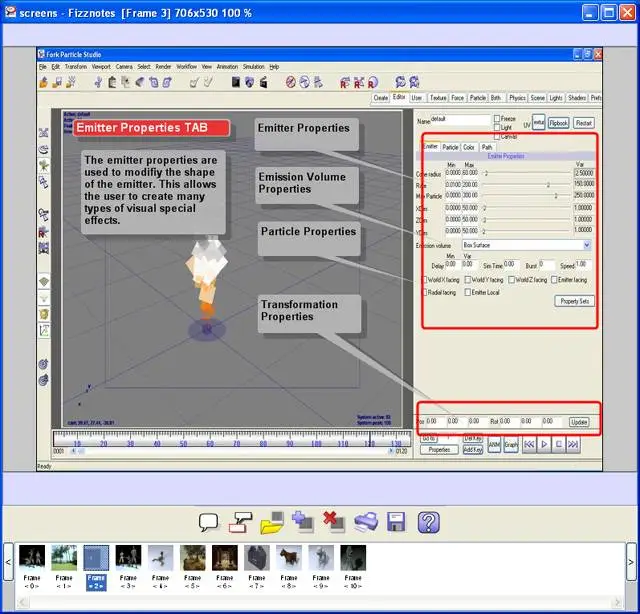Click the Speed input field

pos(583,265)
